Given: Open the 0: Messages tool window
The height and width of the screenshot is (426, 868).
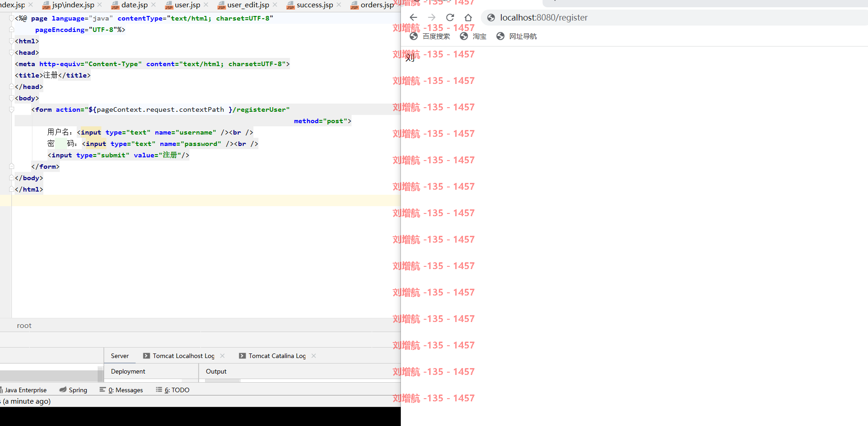Looking at the screenshot, I should (x=121, y=390).
